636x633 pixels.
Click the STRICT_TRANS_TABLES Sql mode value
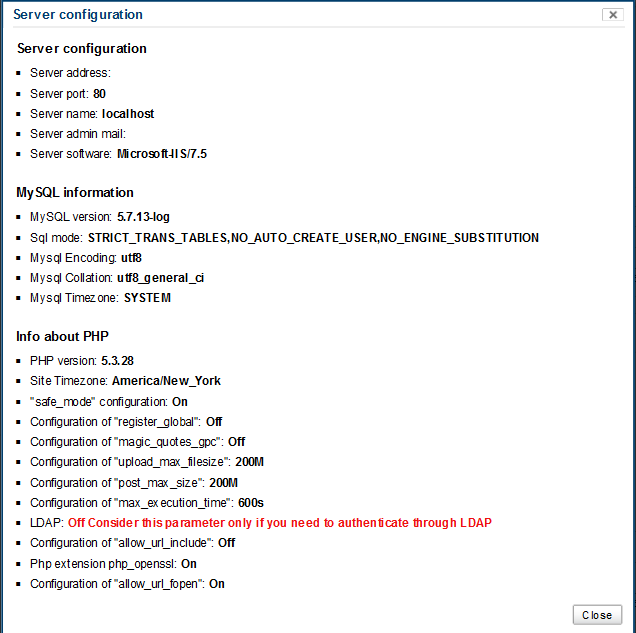[x=313, y=238]
